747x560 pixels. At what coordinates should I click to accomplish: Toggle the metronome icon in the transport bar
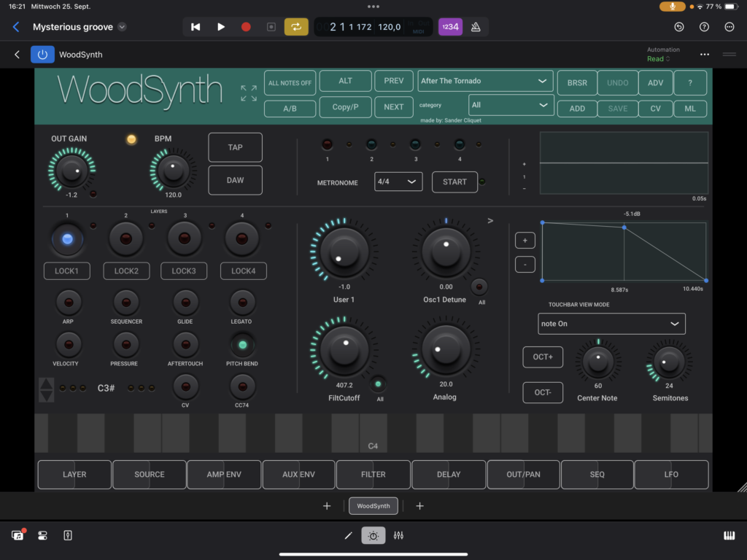[x=476, y=27]
